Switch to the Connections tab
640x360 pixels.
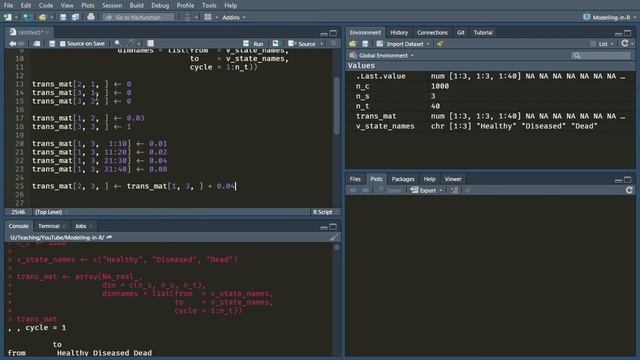pos(432,32)
